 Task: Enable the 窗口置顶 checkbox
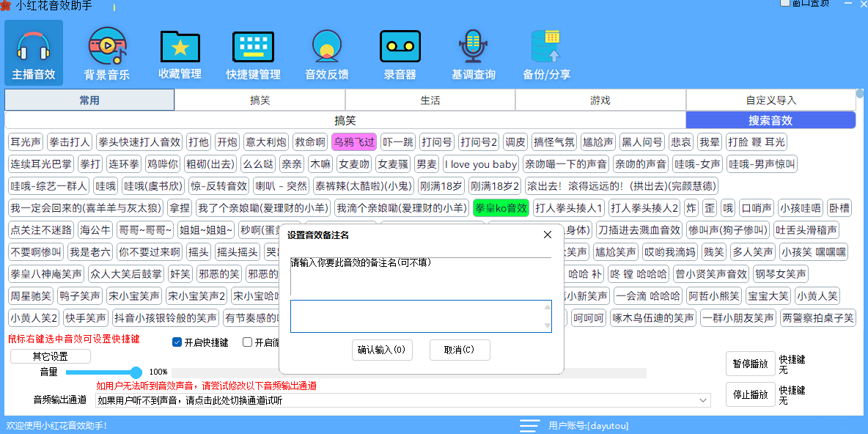[x=785, y=3]
